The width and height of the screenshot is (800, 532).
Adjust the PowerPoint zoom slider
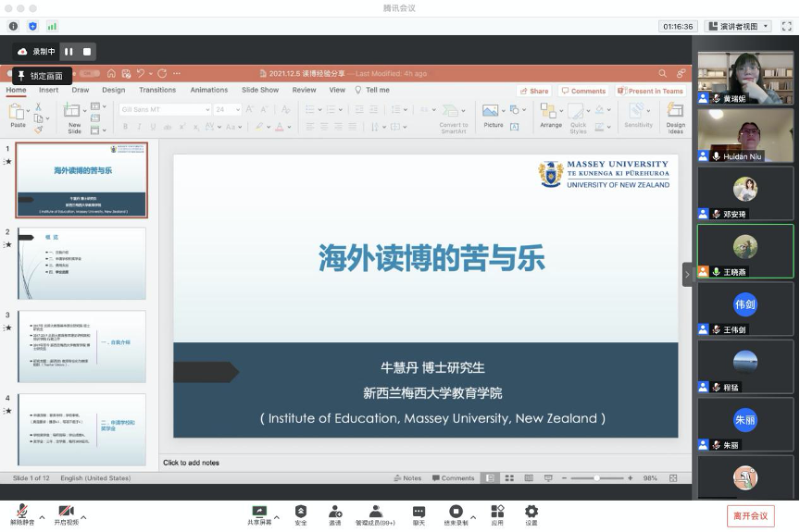596,478
